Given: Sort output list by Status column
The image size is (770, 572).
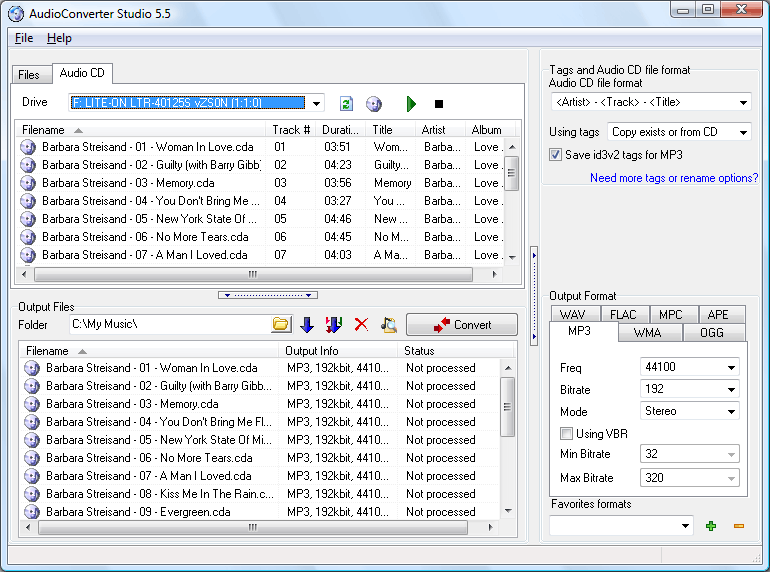Looking at the screenshot, I should (455, 351).
